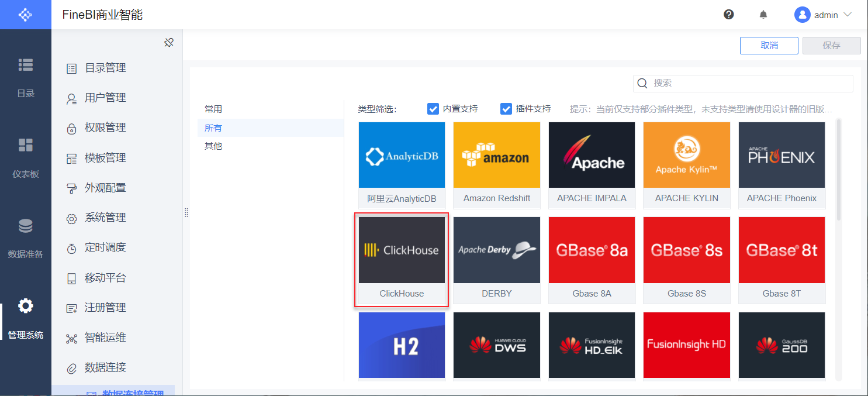Viewport: 868px width, 396px height.
Task: Click the 用户管理 person icon
Action: point(72,98)
